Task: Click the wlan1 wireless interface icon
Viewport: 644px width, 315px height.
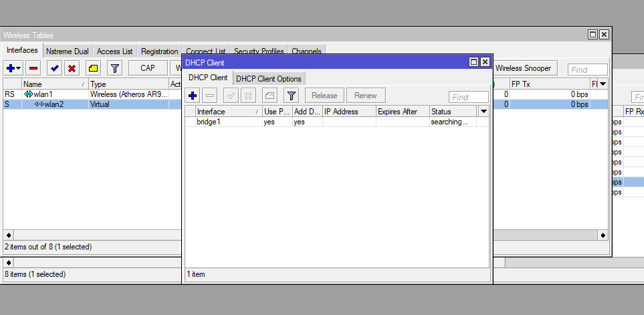Action: (x=28, y=94)
